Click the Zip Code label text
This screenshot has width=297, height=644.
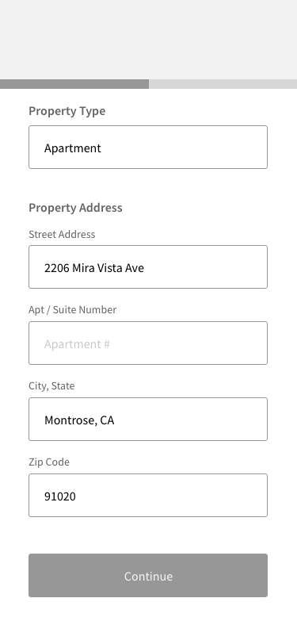coord(49,462)
